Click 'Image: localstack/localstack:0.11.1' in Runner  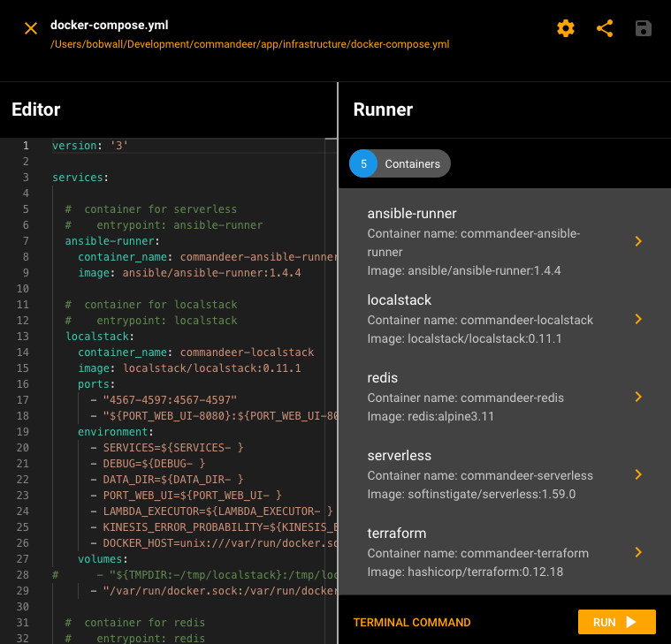coord(464,338)
